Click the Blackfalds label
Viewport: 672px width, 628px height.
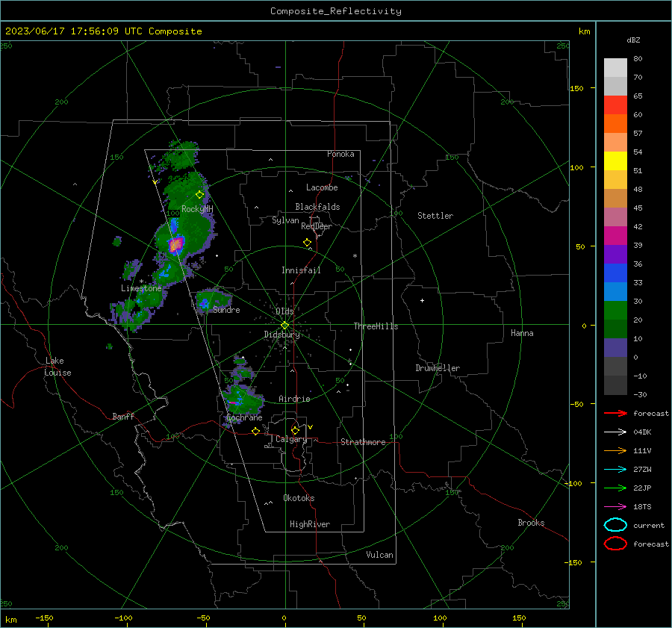(x=317, y=207)
